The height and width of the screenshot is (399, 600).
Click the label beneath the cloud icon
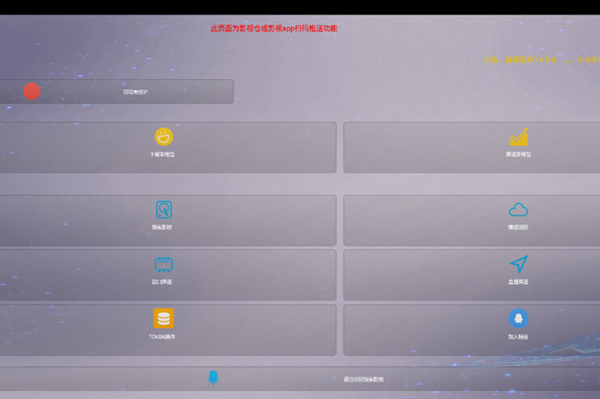click(x=518, y=227)
